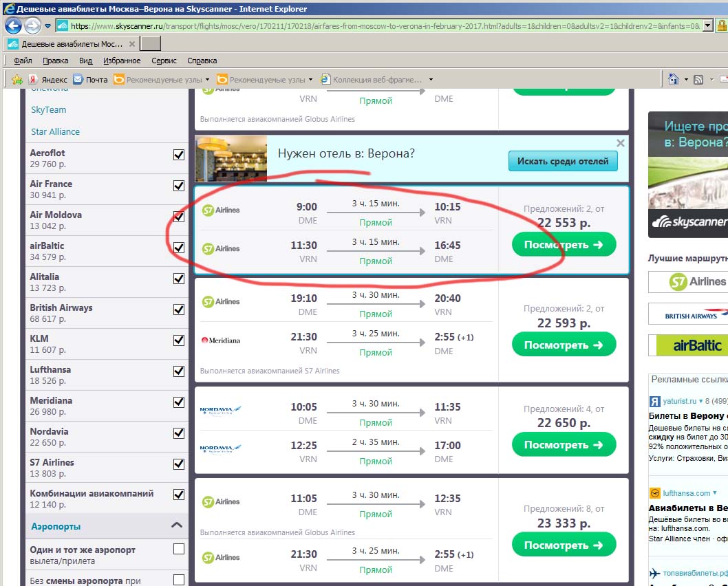Uncheck the Lufthansa airline checkbox
The height and width of the screenshot is (586, 728).
[x=179, y=371]
